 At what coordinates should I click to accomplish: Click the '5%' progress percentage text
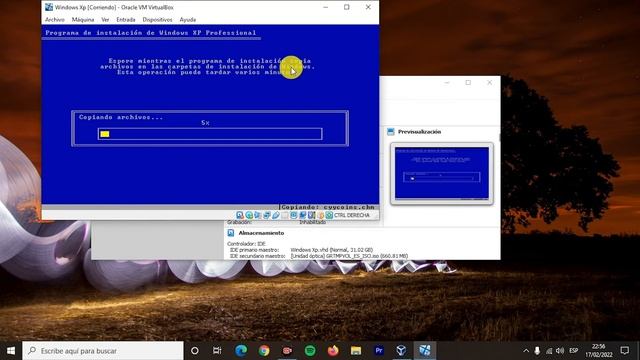tap(205, 122)
